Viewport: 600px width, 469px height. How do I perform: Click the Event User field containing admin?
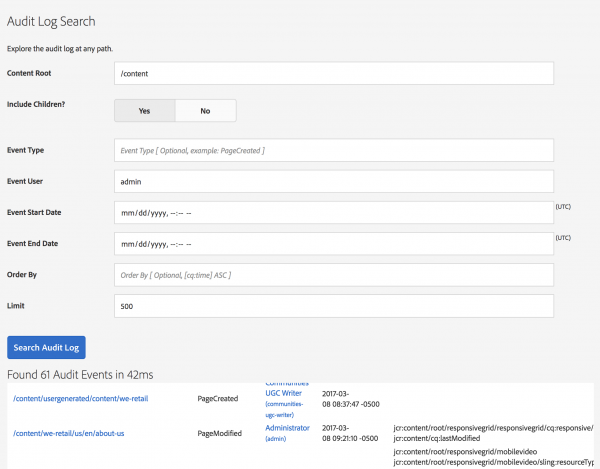(x=334, y=182)
